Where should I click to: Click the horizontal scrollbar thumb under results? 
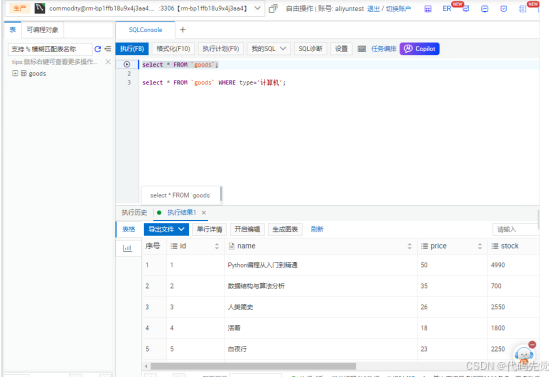coord(253,366)
